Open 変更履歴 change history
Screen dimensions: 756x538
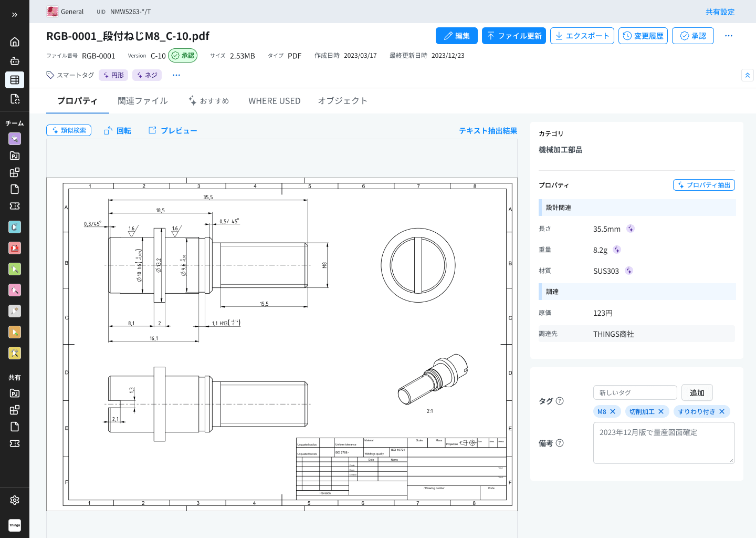(x=643, y=36)
